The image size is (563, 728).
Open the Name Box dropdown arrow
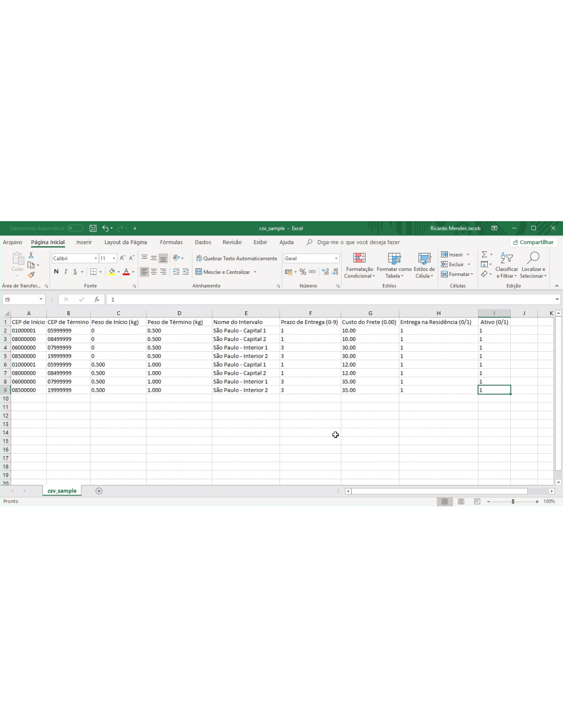click(x=41, y=299)
